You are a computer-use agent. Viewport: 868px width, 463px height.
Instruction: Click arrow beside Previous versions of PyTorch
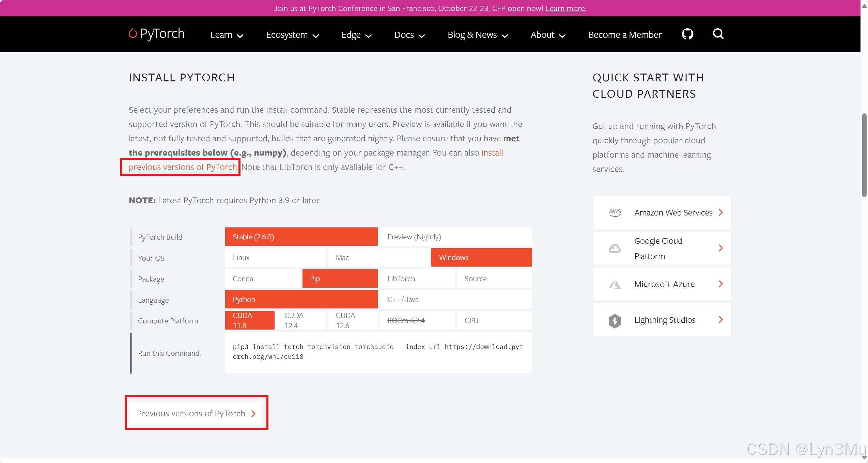click(253, 414)
